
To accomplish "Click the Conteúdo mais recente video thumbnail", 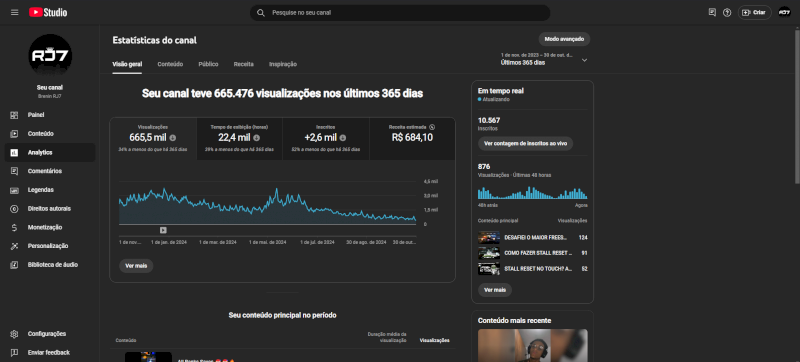I will [533, 345].
